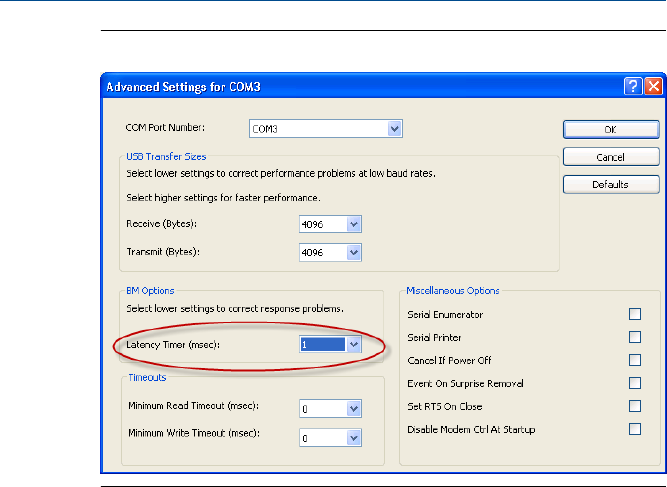Enable Event On Surprise Removal
Screen dimensions: 667x487
point(634,383)
